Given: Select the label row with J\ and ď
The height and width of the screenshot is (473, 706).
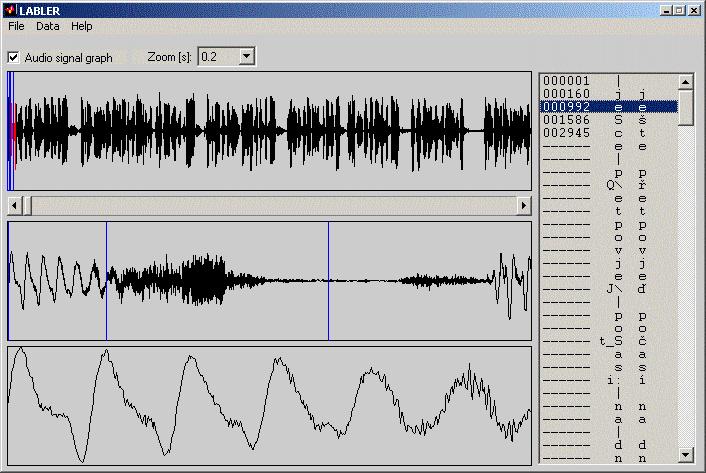Looking at the screenshot, I should 609,289.
